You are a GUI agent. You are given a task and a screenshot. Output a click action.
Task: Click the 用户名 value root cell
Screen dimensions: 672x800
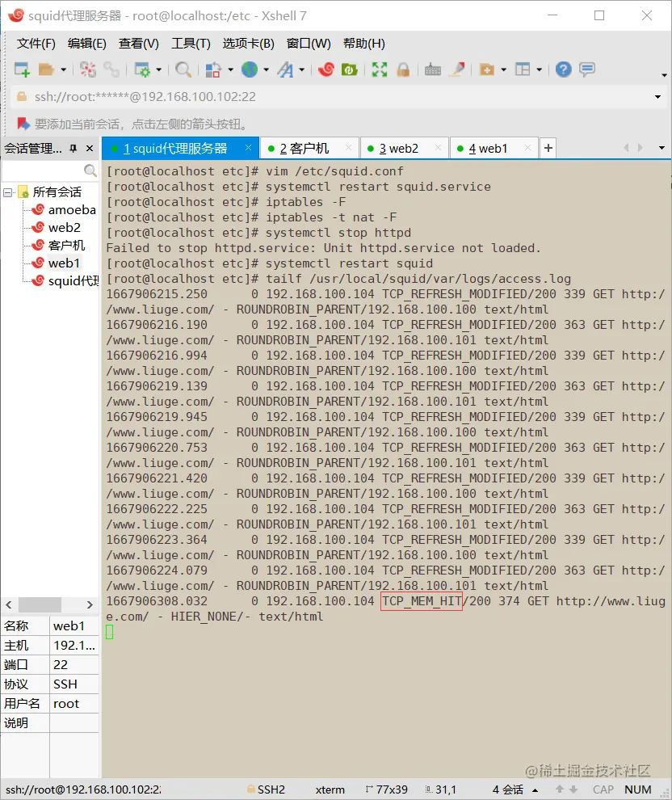tap(74, 704)
